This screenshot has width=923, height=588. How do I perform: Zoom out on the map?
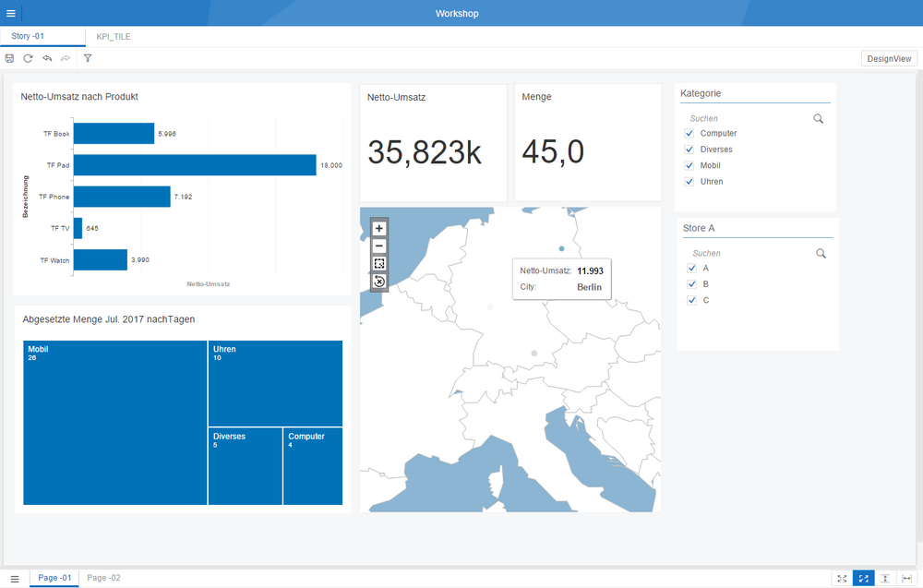pyautogui.click(x=379, y=246)
